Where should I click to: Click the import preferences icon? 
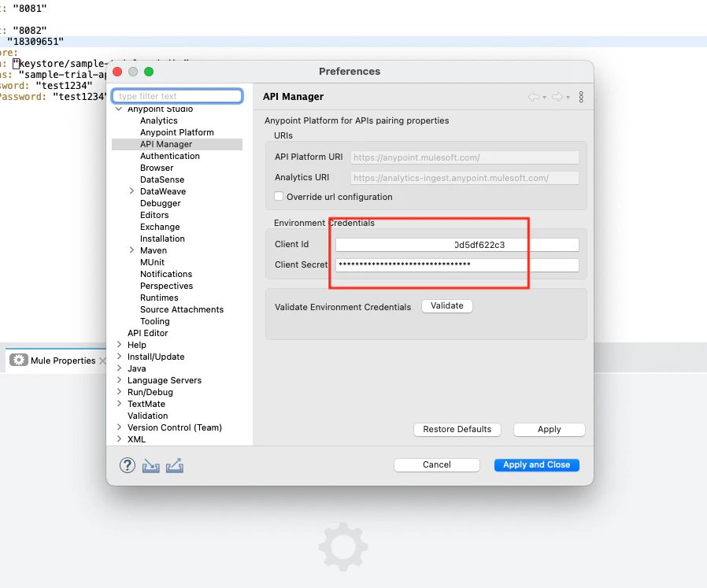click(x=151, y=465)
